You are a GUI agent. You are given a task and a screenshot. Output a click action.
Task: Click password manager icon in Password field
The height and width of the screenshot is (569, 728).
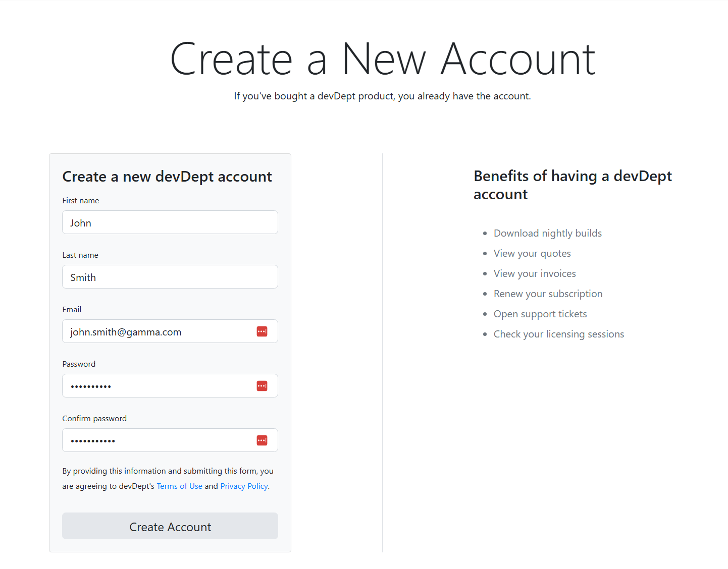point(262,386)
